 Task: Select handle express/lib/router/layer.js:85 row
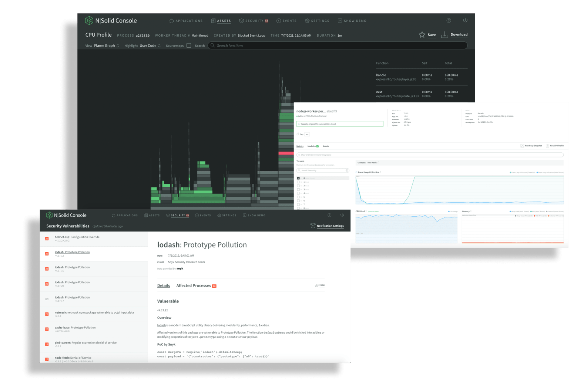pyautogui.click(x=422, y=77)
